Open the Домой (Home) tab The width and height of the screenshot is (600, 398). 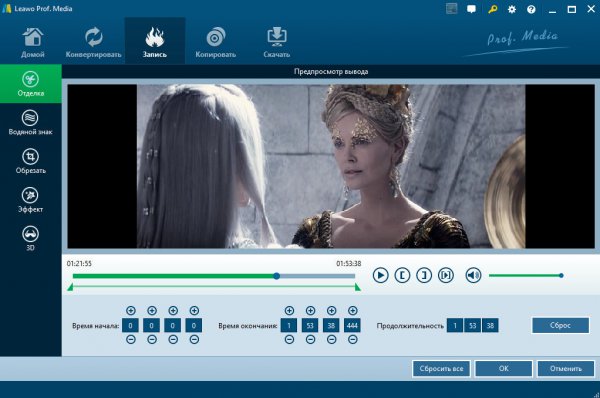[33, 42]
